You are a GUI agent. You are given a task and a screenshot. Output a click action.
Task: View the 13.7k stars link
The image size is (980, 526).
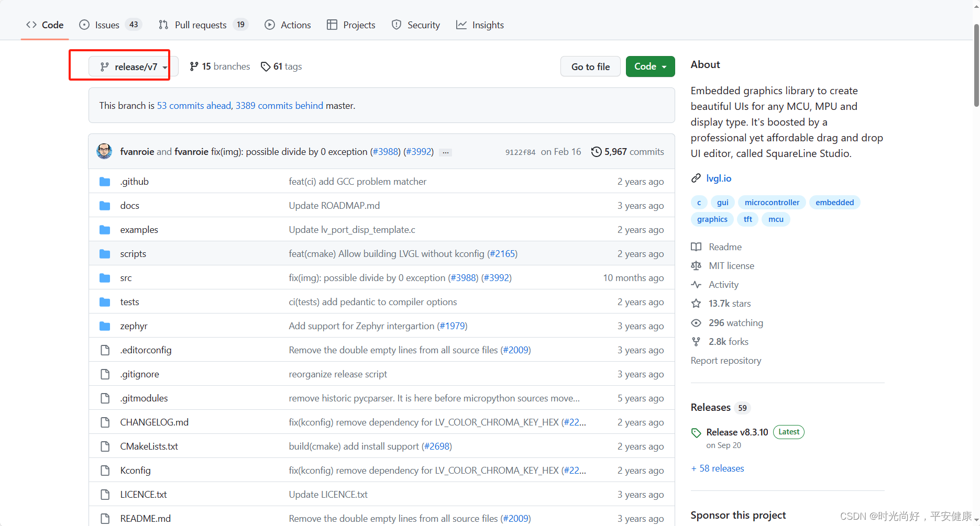click(x=721, y=304)
